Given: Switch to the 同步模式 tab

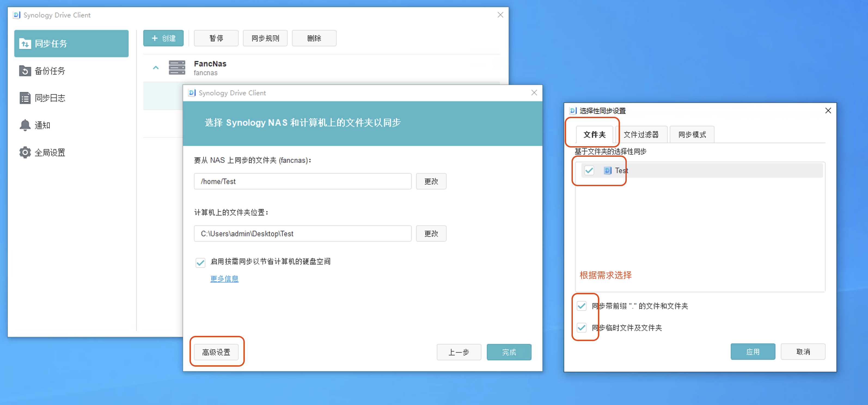Looking at the screenshot, I should click(692, 134).
